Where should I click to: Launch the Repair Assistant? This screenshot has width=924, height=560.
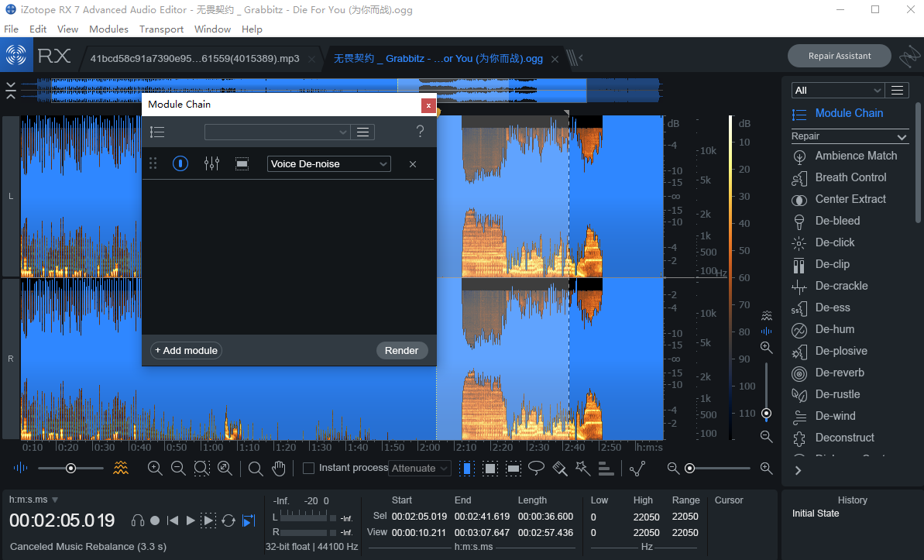(839, 56)
